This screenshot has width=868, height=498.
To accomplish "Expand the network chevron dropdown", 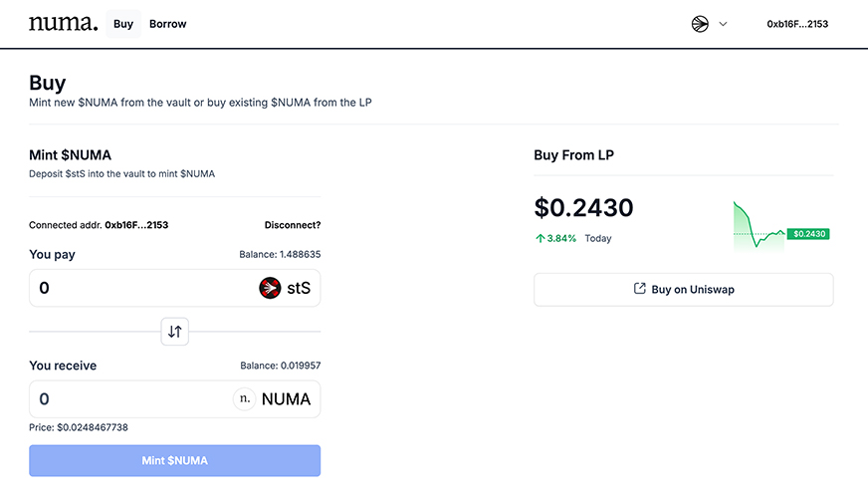I will 723,24.
